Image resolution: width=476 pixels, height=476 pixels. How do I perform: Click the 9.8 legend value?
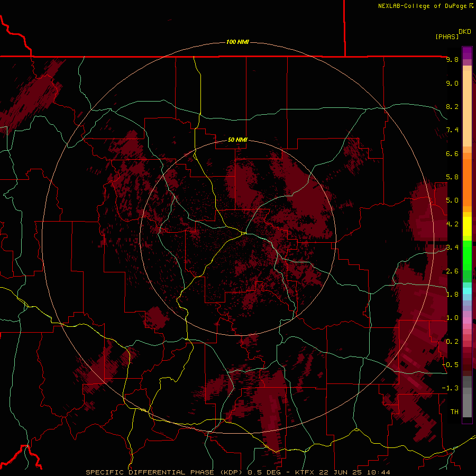(x=452, y=59)
